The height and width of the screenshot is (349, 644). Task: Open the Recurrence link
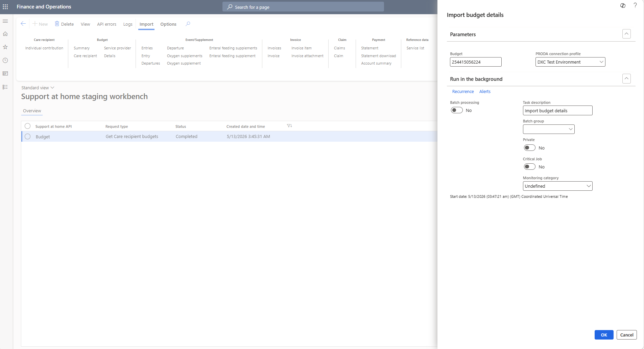point(463,92)
